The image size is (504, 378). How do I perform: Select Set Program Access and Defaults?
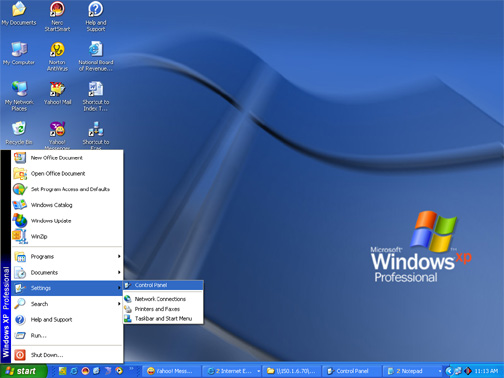(x=67, y=189)
